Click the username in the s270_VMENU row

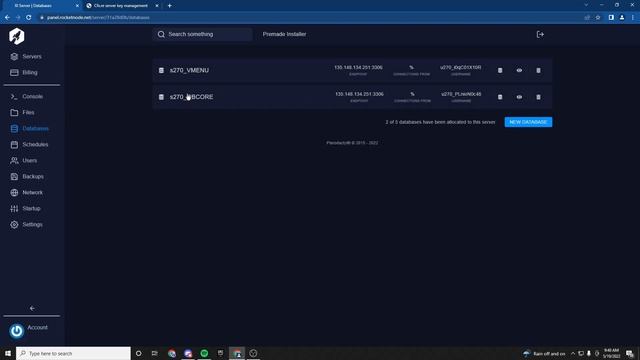tap(461, 67)
